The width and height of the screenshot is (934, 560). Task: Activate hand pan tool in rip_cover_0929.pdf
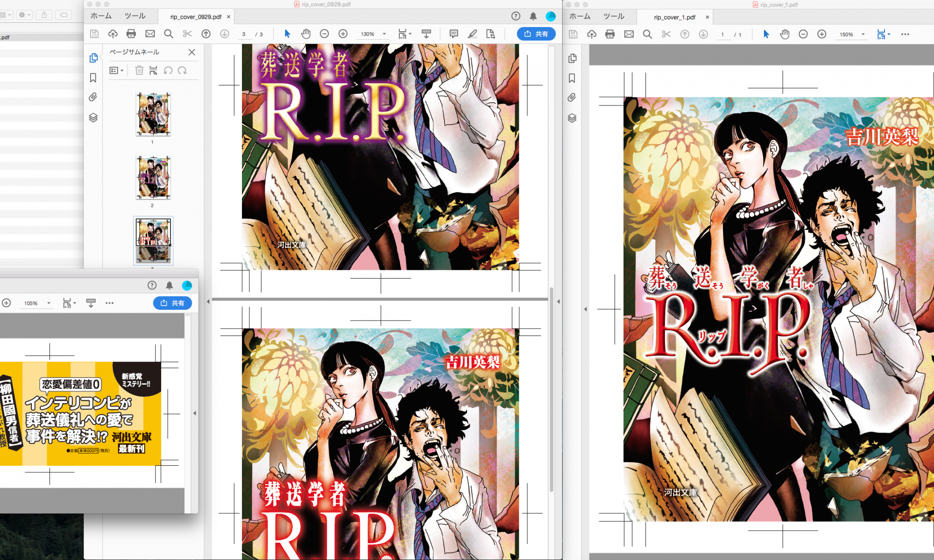tap(306, 34)
